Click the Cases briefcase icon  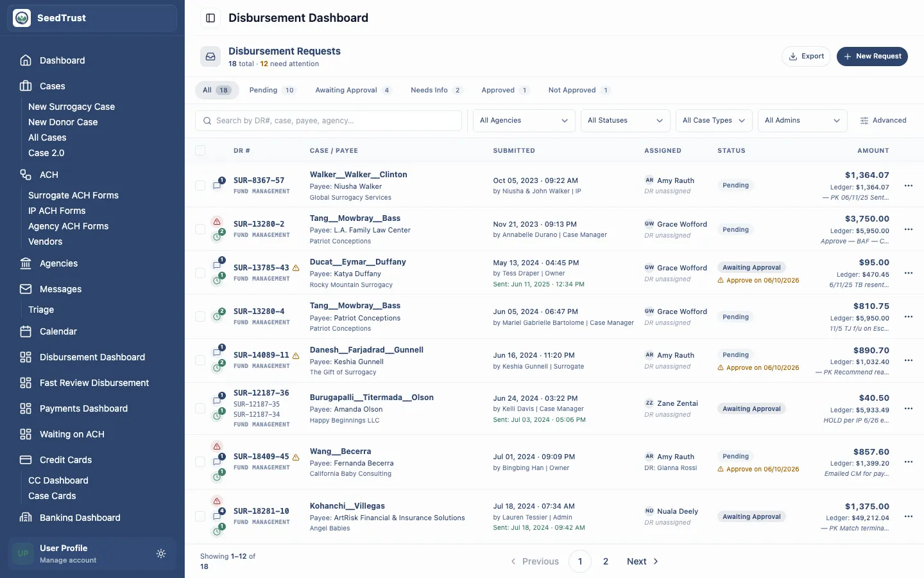26,86
